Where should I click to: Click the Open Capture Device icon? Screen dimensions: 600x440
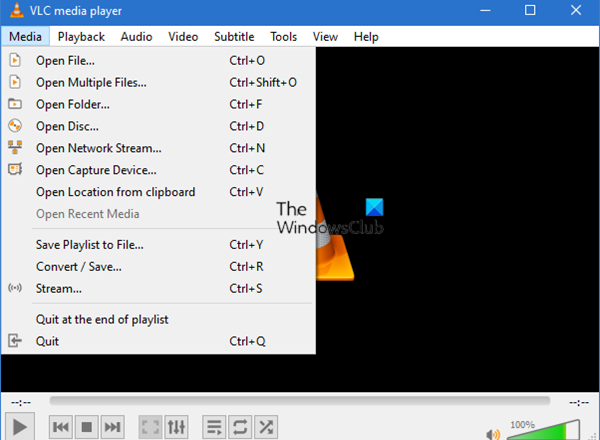[x=15, y=169]
